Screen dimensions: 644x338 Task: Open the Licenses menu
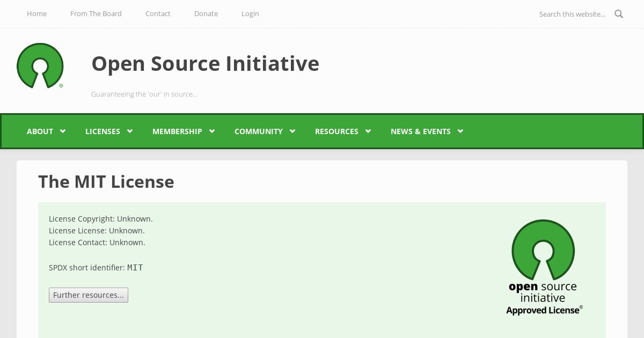click(x=103, y=131)
